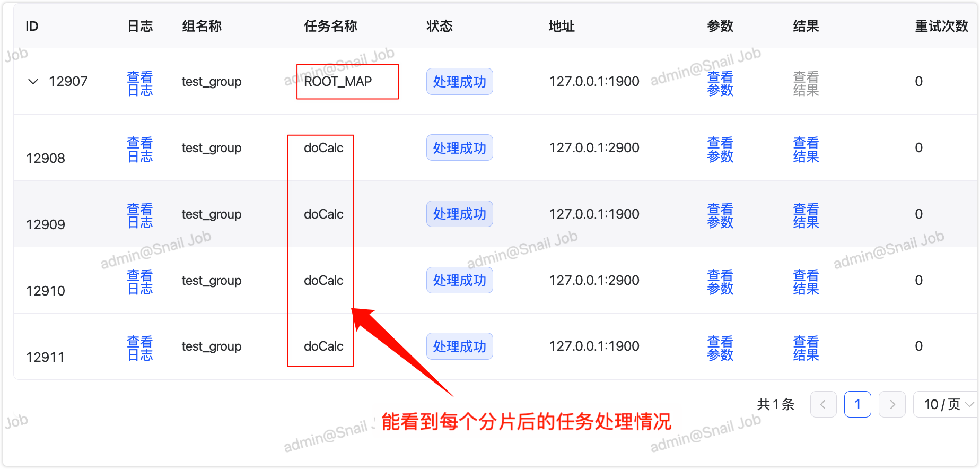Open the page size dropdown 10/页
The width and height of the screenshot is (980, 469).
(x=947, y=404)
